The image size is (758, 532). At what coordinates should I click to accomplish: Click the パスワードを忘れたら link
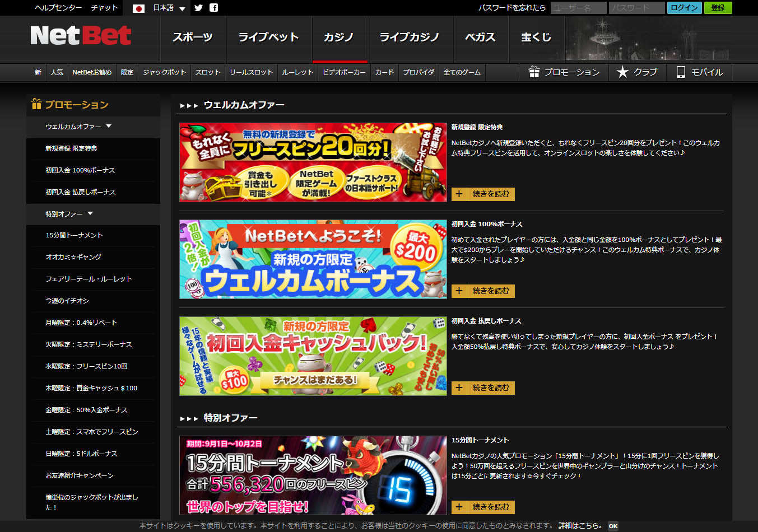(x=511, y=8)
